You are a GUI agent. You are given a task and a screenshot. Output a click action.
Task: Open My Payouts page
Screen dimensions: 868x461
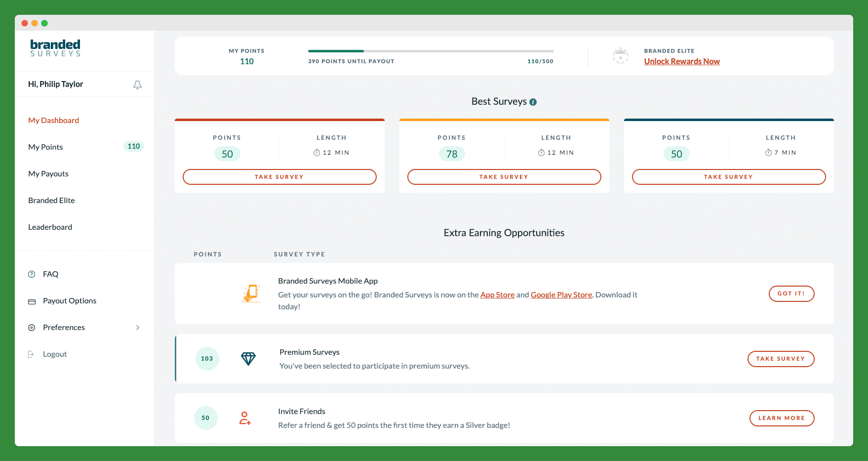(x=48, y=174)
